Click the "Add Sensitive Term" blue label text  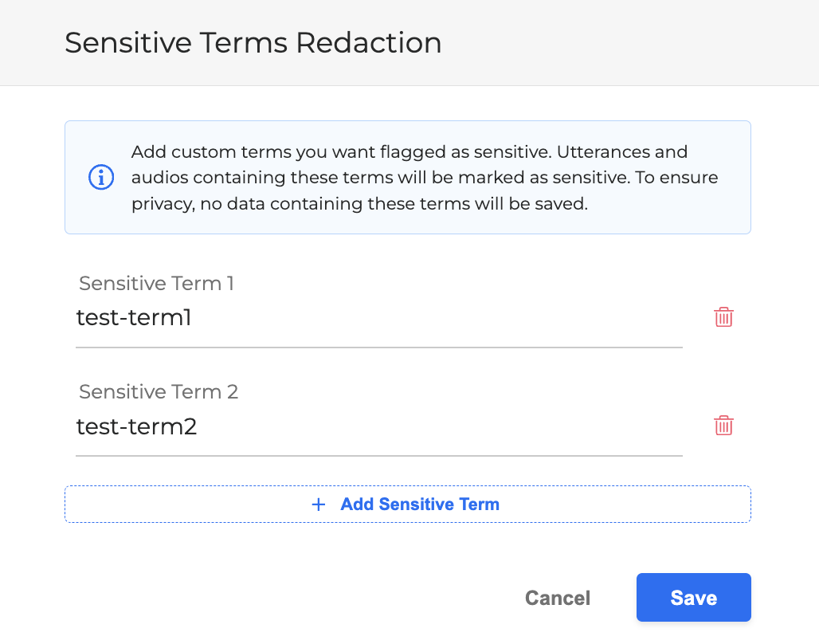tap(420, 505)
